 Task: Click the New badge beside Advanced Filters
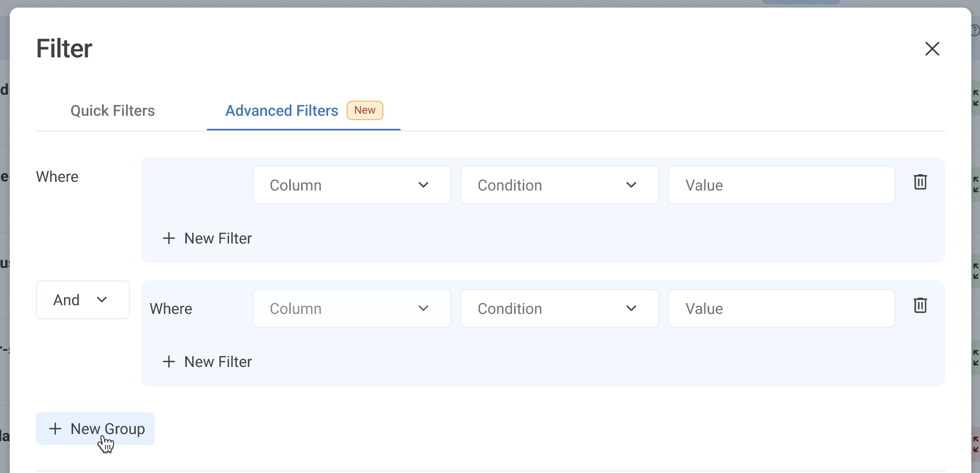click(364, 110)
